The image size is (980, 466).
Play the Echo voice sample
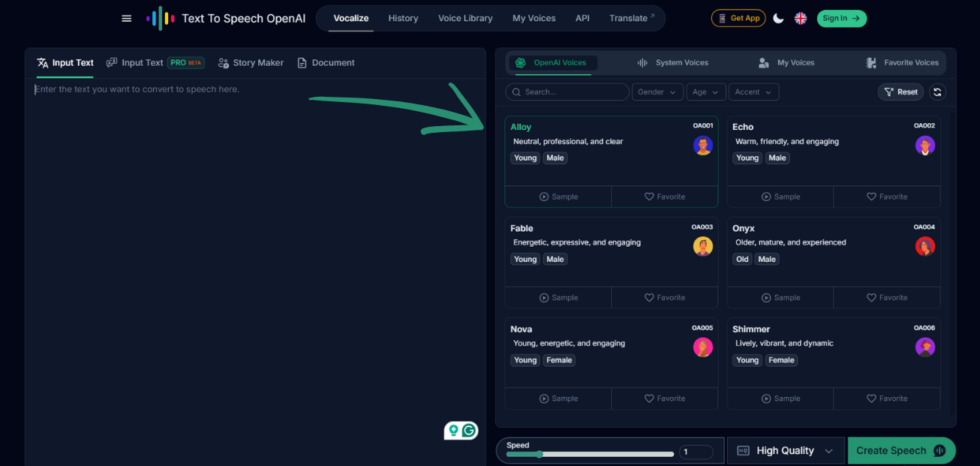coord(781,197)
